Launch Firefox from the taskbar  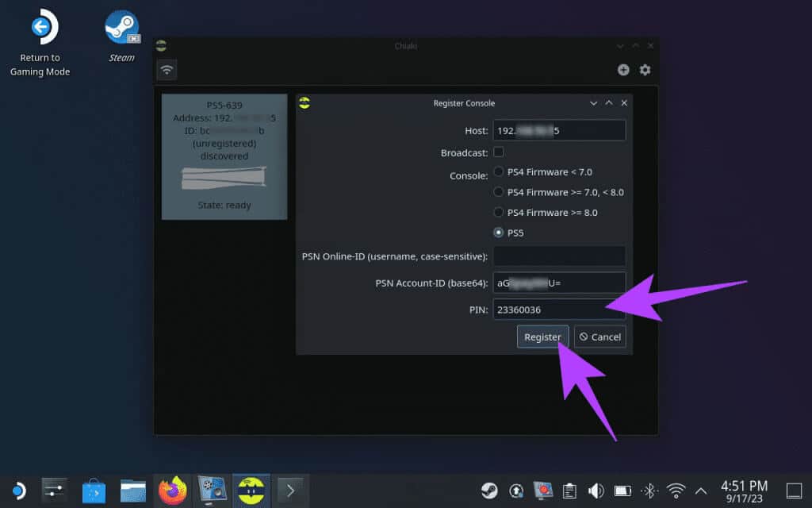172,491
